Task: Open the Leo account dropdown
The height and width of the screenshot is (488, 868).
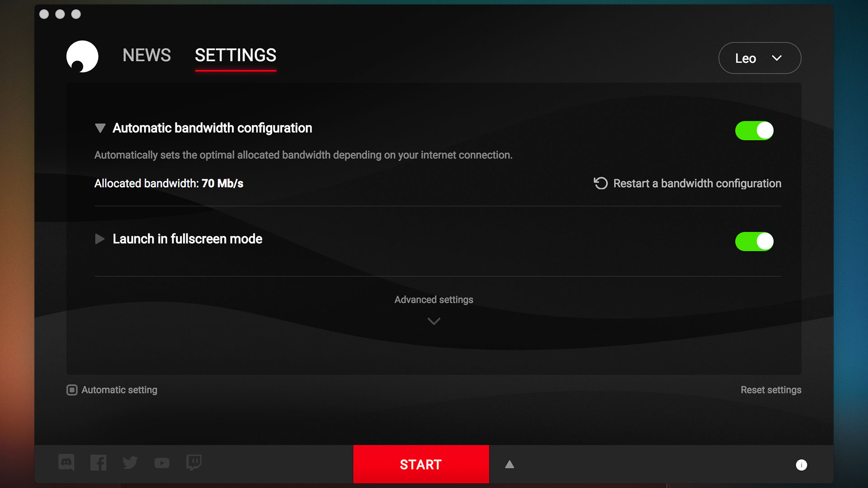Action: (x=759, y=58)
